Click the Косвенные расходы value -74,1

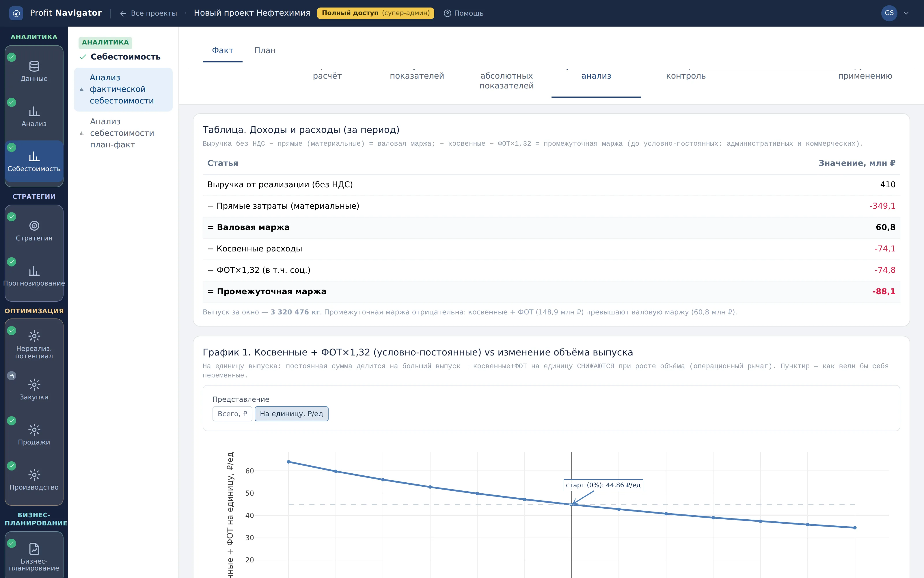coord(885,249)
